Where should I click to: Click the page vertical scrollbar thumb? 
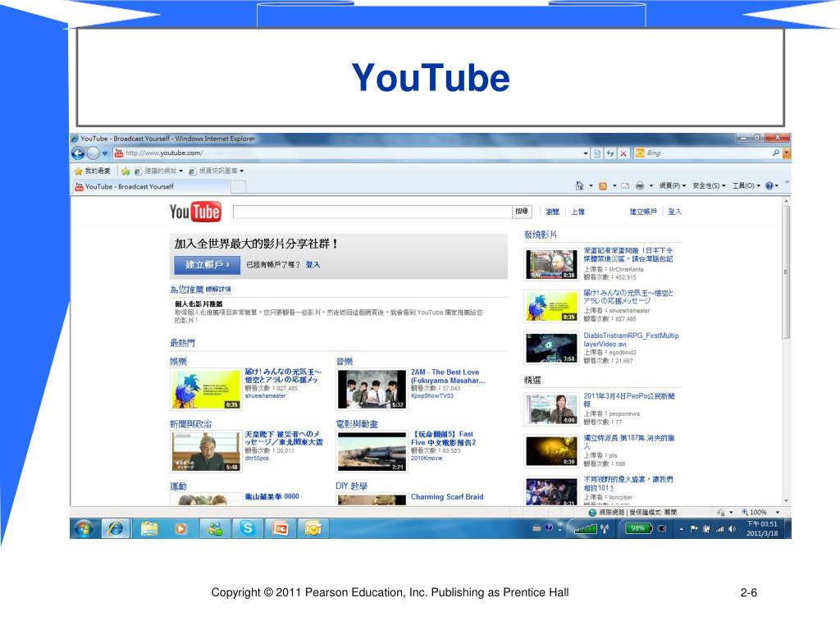point(786,272)
